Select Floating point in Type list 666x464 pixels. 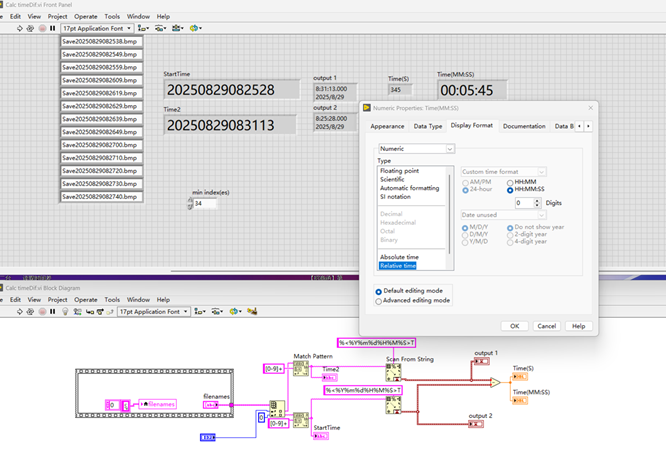click(399, 171)
